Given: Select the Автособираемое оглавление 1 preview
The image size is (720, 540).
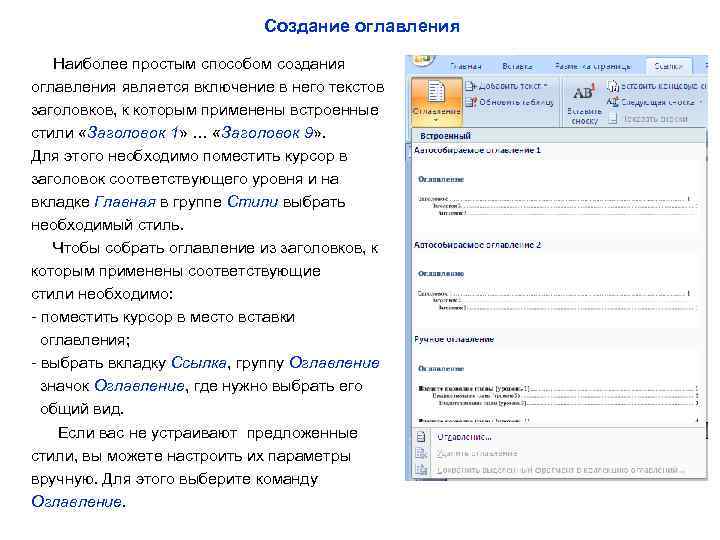Looking at the screenshot, I should pyautogui.click(x=556, y=190).
